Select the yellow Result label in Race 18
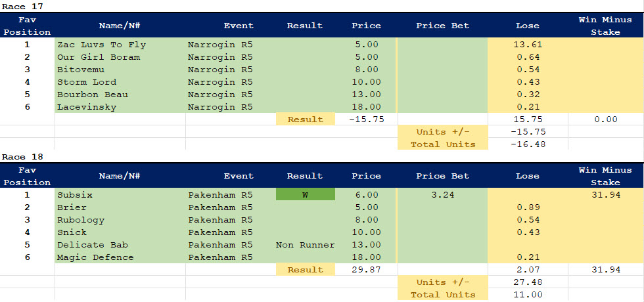 pyautogui.click(x=304, y=270)
